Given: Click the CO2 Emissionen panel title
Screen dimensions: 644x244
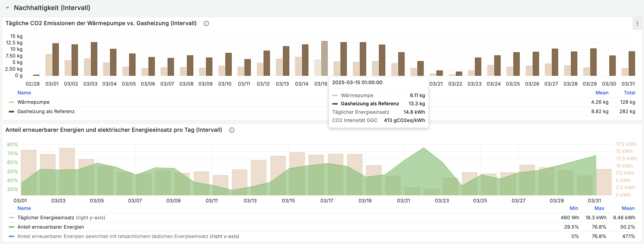Looking at the screenshot, I should coord(101,23).
